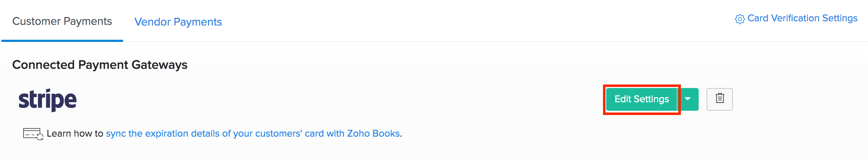Open the sync expiration details help link
The width and height of the screenshot is (868, 159).
pos(253,133)
